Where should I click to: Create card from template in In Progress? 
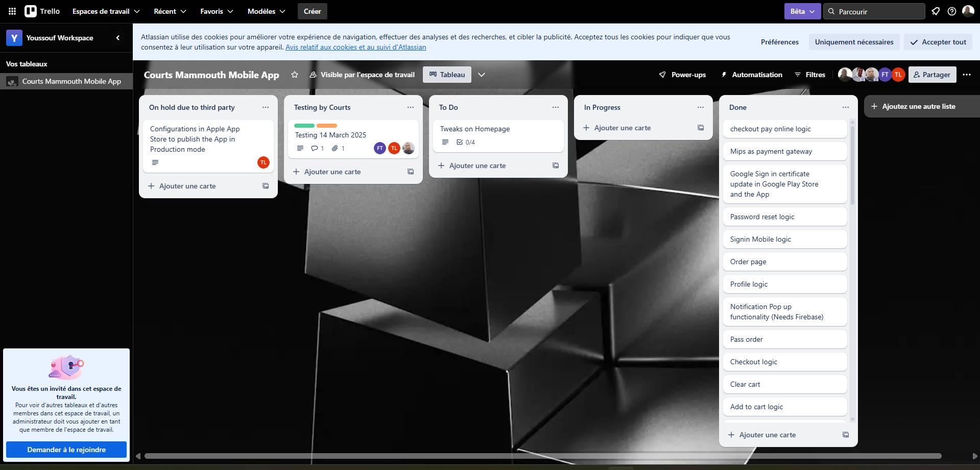pyautogui.click(x=701, y=128)
